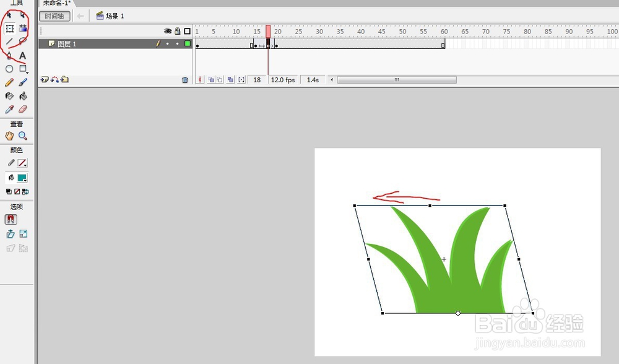This screenshot has width=619, height=364.
Task: Select the Hand tool
Action: point(9,136)
